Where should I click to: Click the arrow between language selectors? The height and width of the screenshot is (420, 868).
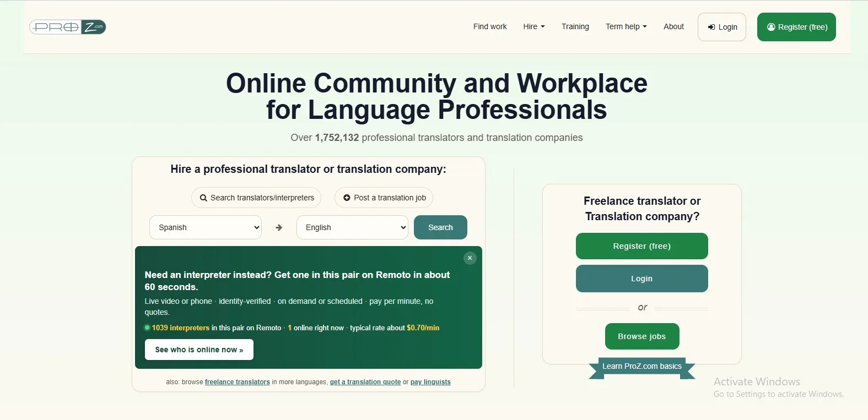click(279, 227)
